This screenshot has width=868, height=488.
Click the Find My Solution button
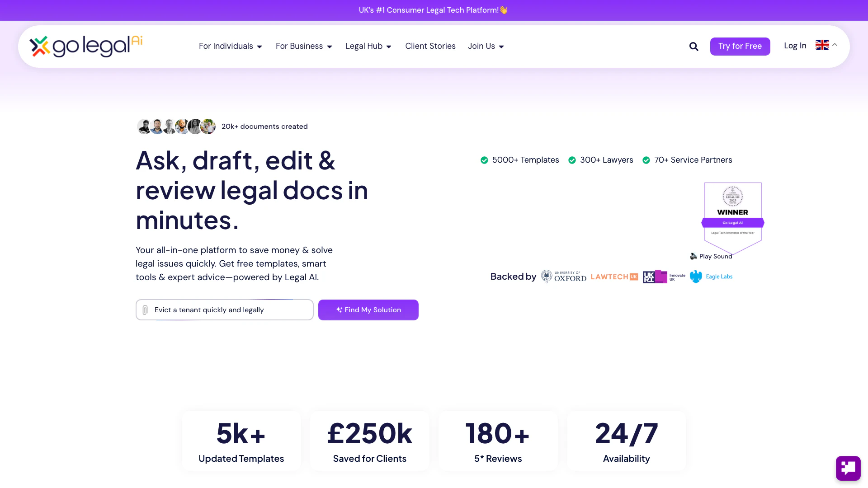click(368, 310)
